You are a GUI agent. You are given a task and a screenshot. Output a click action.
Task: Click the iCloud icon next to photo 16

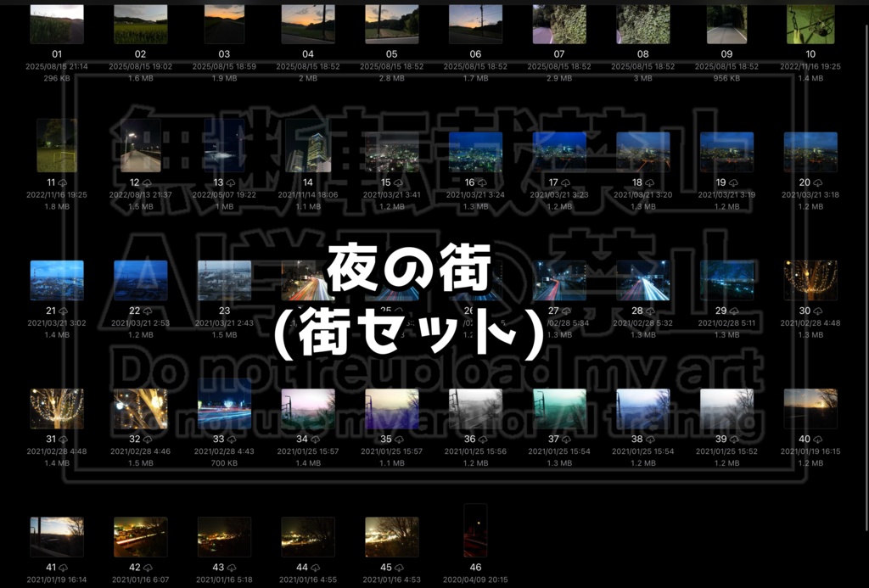click(x=484, y=182)
